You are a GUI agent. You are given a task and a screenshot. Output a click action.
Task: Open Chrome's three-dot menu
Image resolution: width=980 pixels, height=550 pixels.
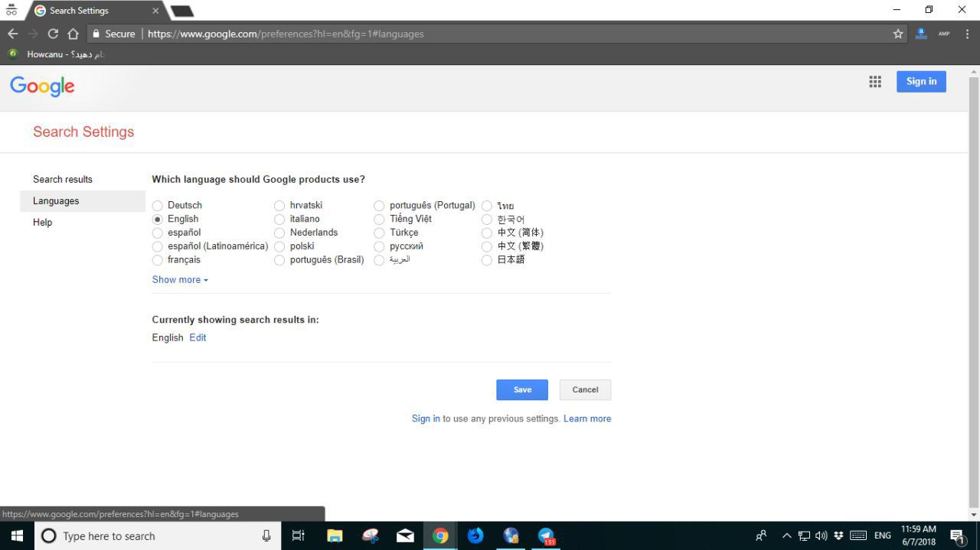coord(967,34)
